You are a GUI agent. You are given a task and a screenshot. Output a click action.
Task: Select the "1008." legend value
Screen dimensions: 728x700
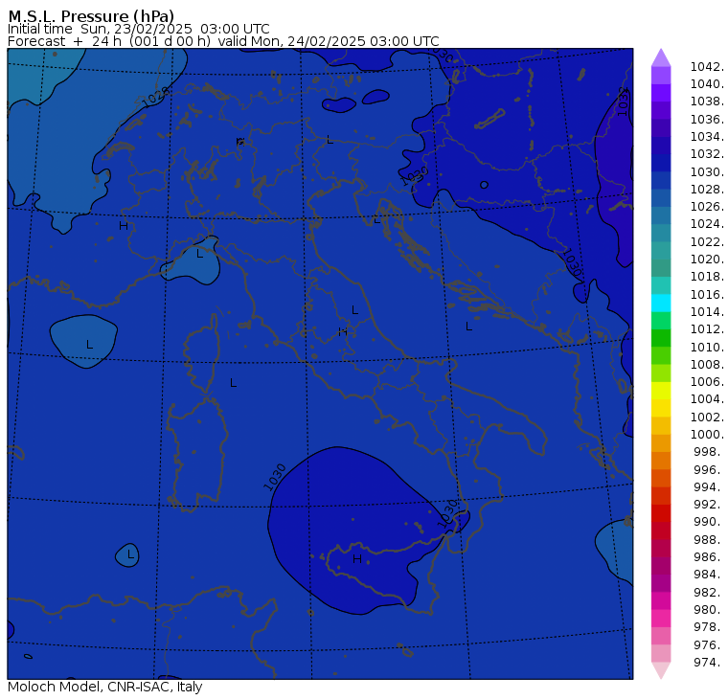coord(707,365)
